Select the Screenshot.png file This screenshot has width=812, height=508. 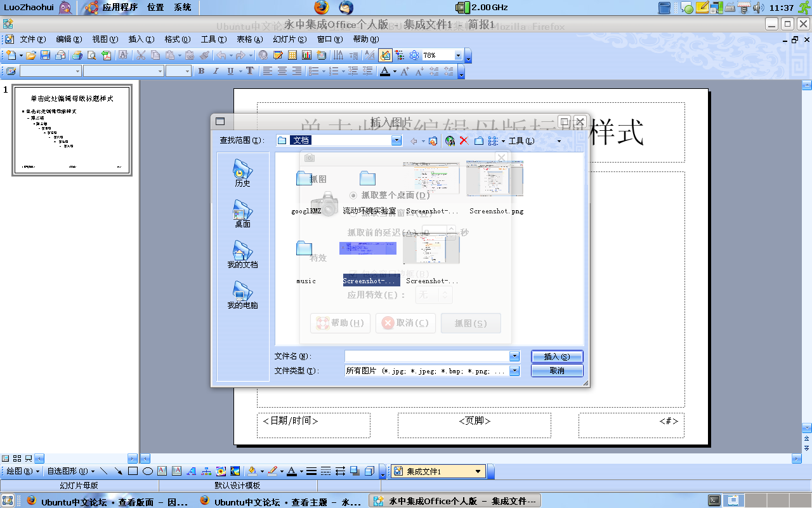tap(496, 188)
